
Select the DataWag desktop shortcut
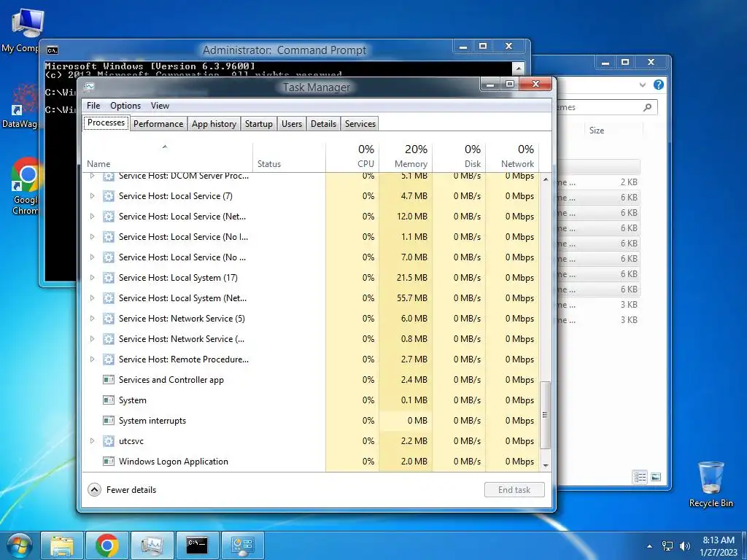(x=21, y=106)
